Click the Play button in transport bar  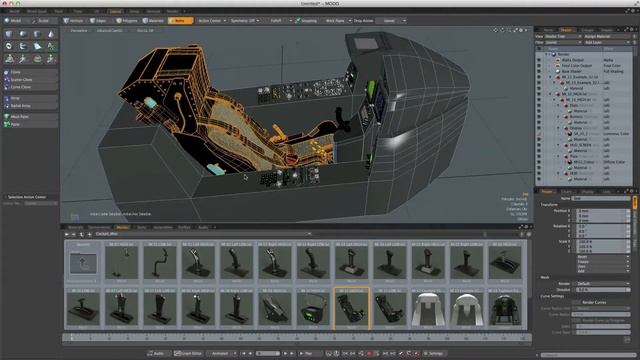point(309,353)
